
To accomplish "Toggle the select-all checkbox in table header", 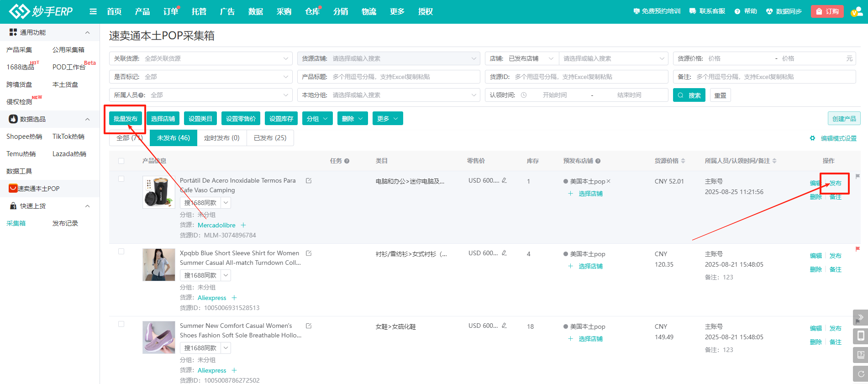I will (121, 161).
